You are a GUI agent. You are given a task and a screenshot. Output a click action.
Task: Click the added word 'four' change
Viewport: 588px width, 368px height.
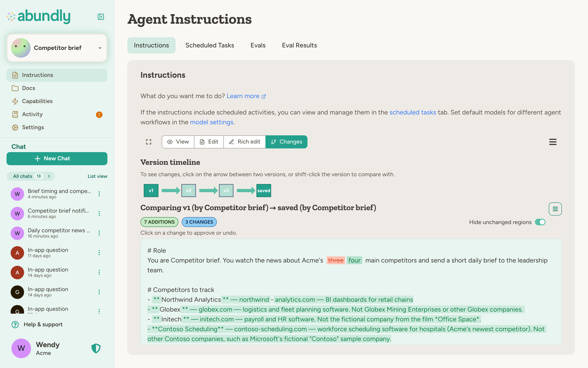(354, 260)
